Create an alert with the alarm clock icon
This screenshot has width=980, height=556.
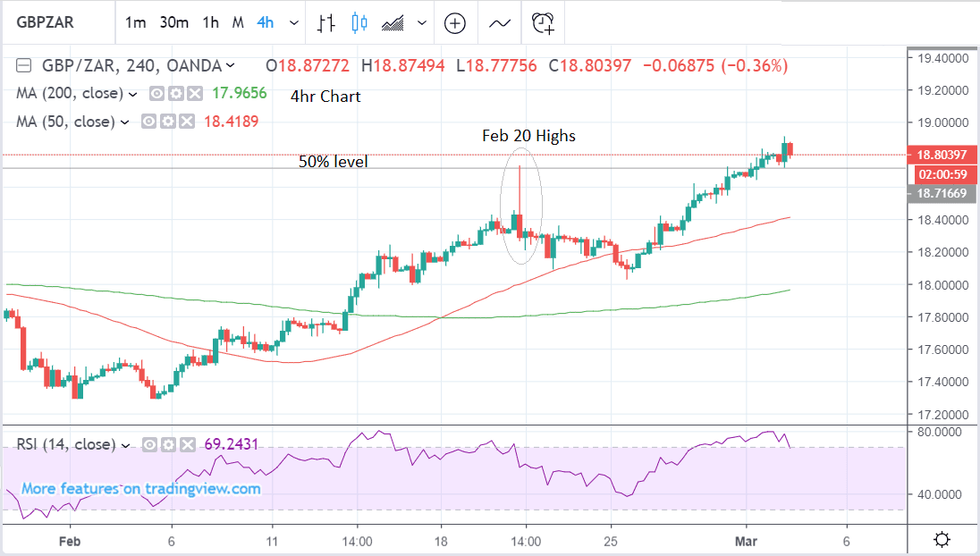click(x=543, y=22)
